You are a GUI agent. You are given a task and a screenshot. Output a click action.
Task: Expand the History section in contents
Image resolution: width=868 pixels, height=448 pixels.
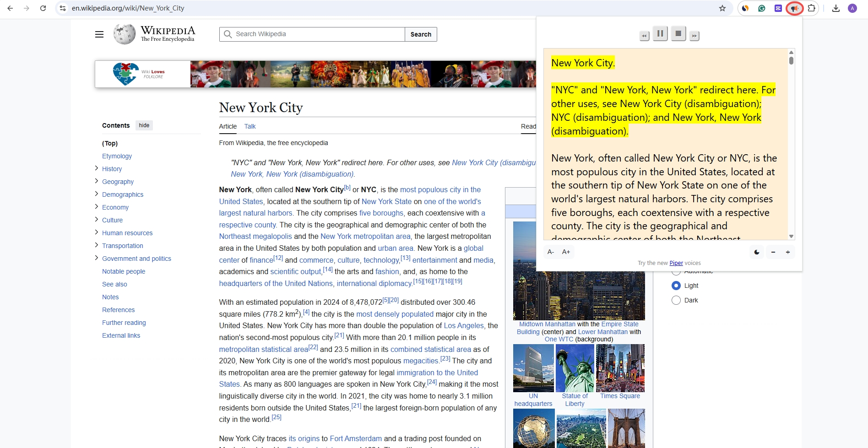(97, 168)
